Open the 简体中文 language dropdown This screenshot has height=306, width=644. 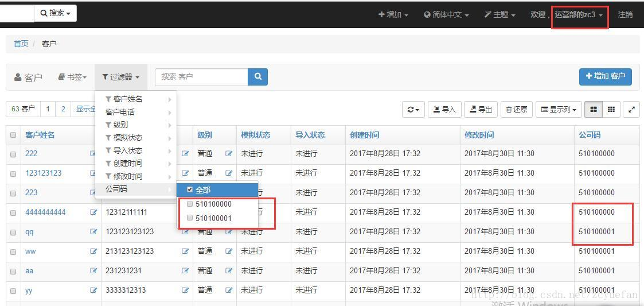click(x=446, y=14)
